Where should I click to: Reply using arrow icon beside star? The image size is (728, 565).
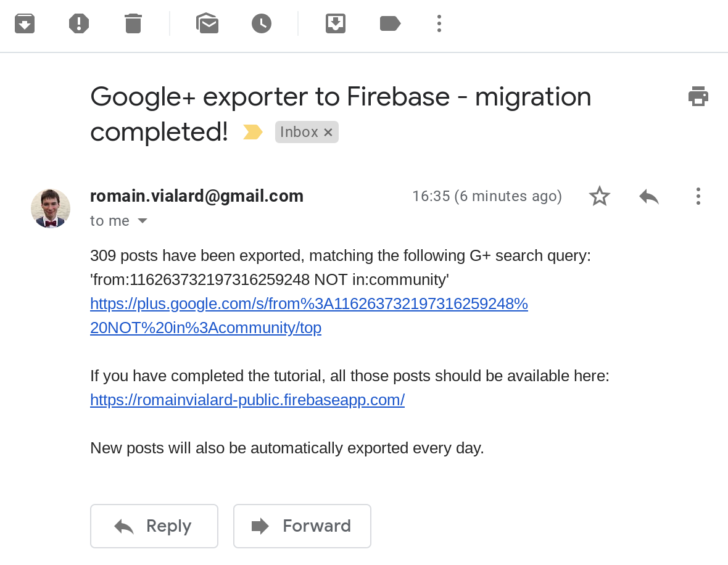click(649, 197)
